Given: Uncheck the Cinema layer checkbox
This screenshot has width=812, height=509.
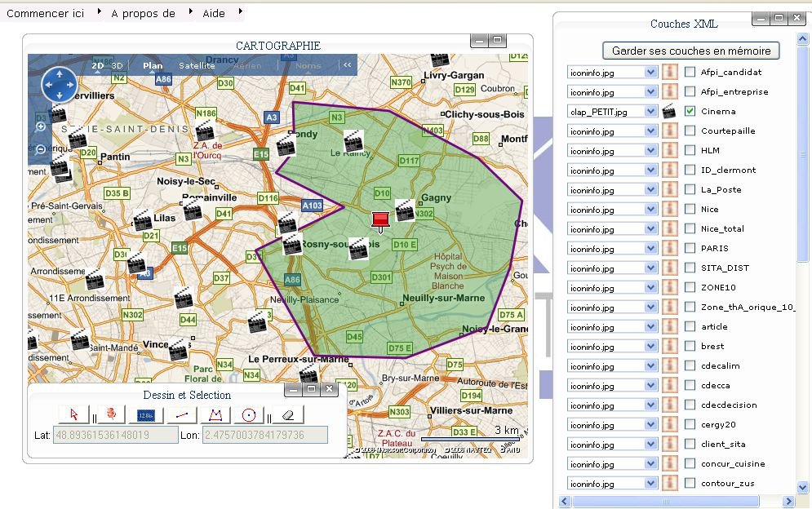Looking at the screenshot, I should [x=690, y=111].
